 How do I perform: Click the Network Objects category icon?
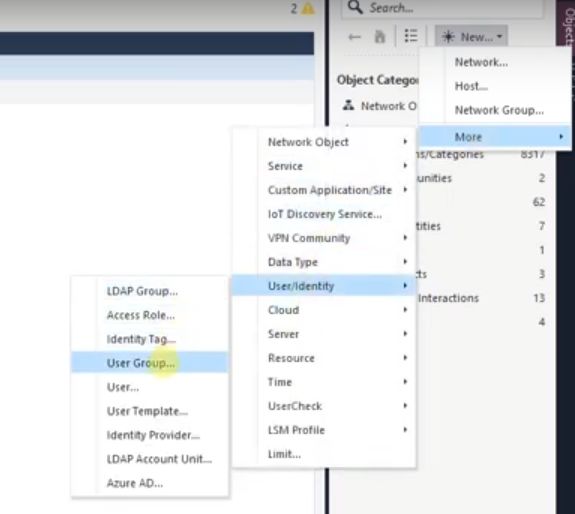(348, 106)
